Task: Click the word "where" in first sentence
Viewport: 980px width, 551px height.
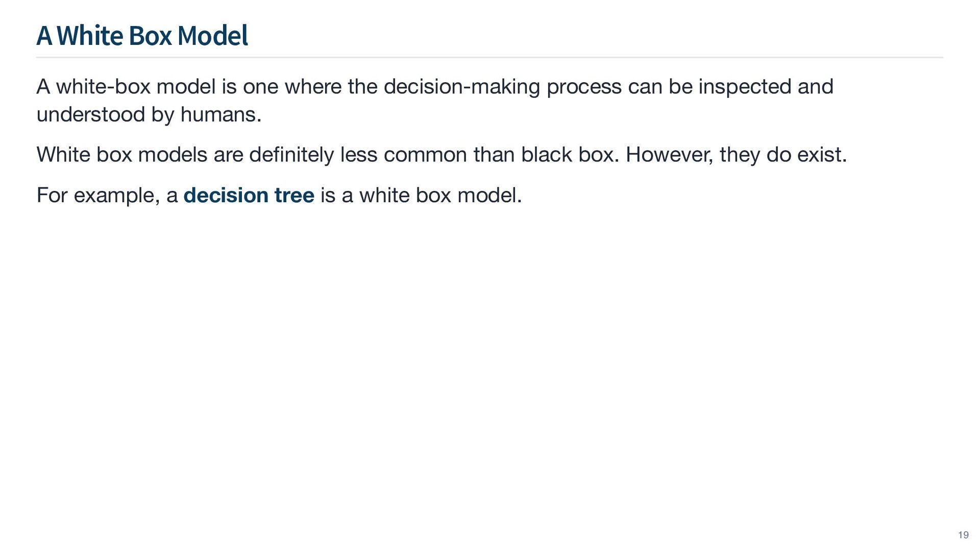Action: tap(313, 87)
